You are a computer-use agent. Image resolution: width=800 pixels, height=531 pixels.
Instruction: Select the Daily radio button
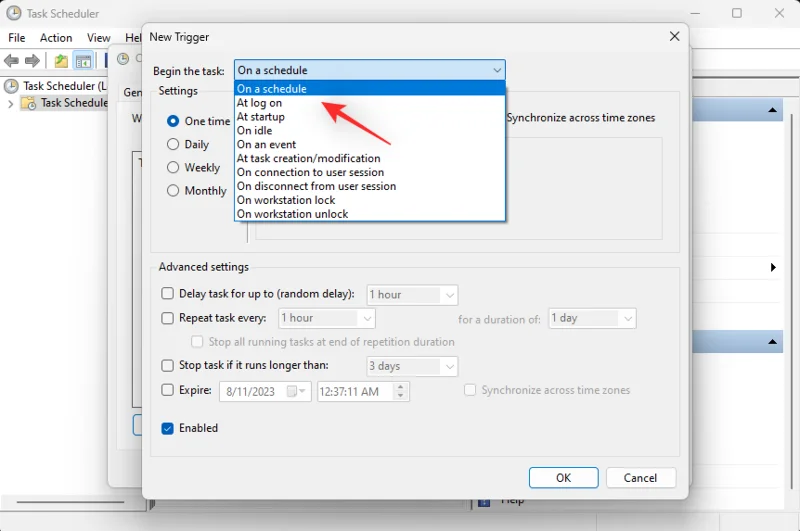pos(173,144)
